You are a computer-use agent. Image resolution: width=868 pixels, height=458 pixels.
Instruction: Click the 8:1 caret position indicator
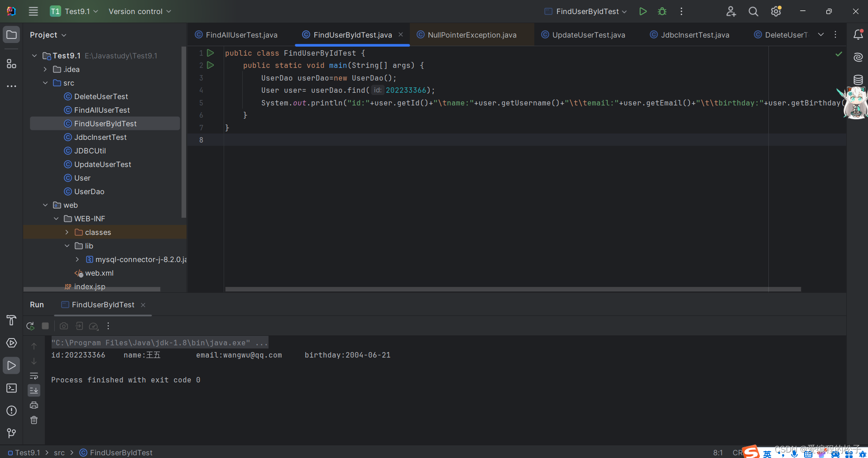click(x=718, y=453)
